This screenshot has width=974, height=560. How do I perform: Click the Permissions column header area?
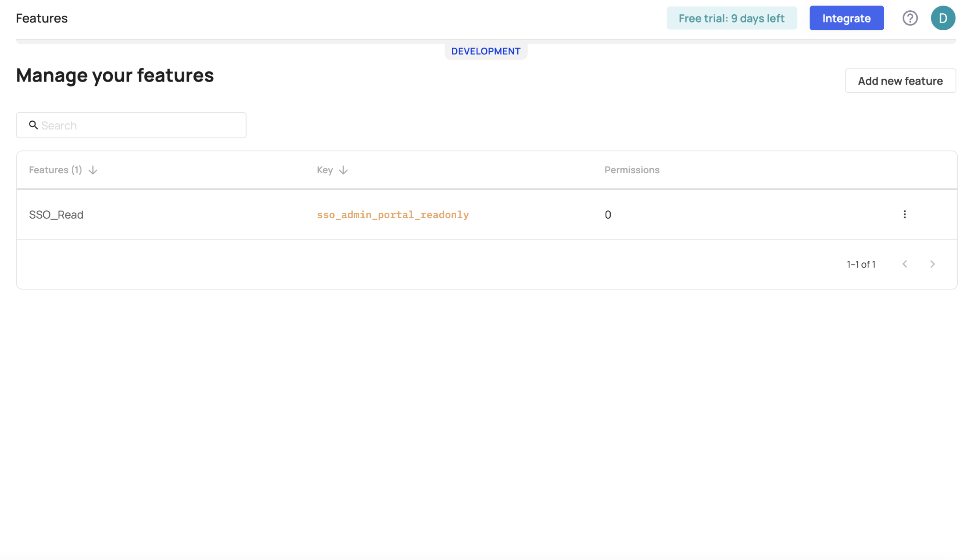coord(632,169)
